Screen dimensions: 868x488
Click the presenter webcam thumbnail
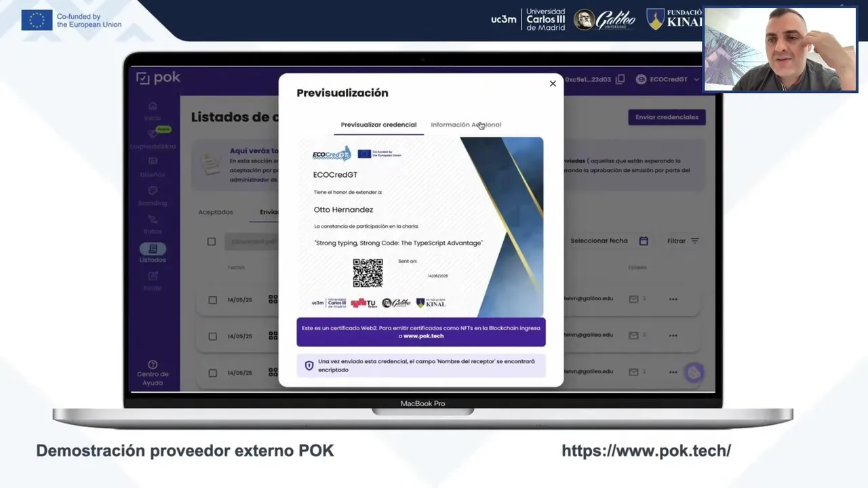pos(780,49)
